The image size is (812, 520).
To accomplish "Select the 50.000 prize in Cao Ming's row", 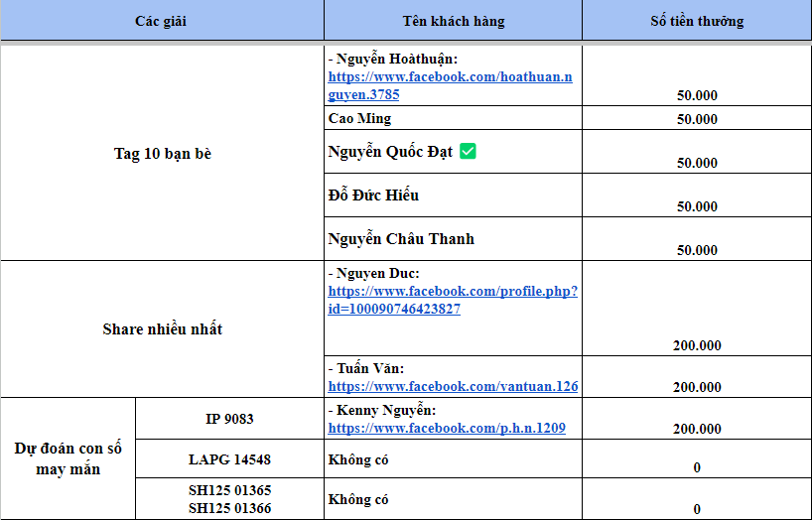I will (696, 119).
